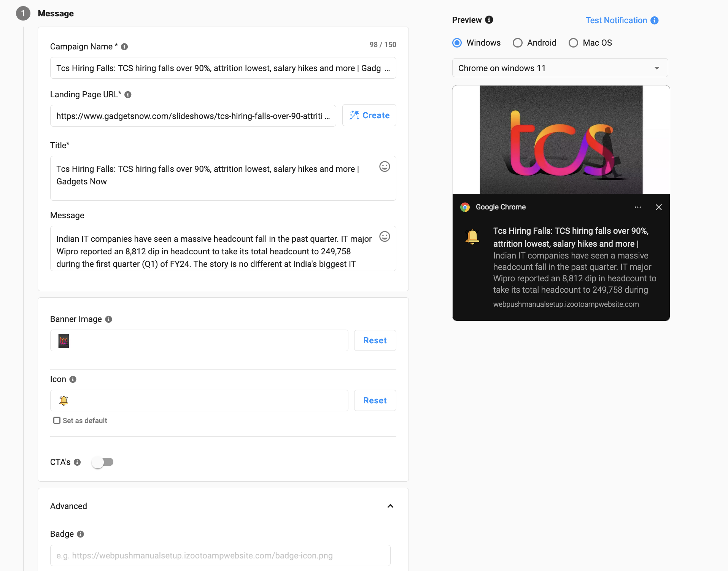
Task: Collapse the Advanced section chevron
Action: 390,506
